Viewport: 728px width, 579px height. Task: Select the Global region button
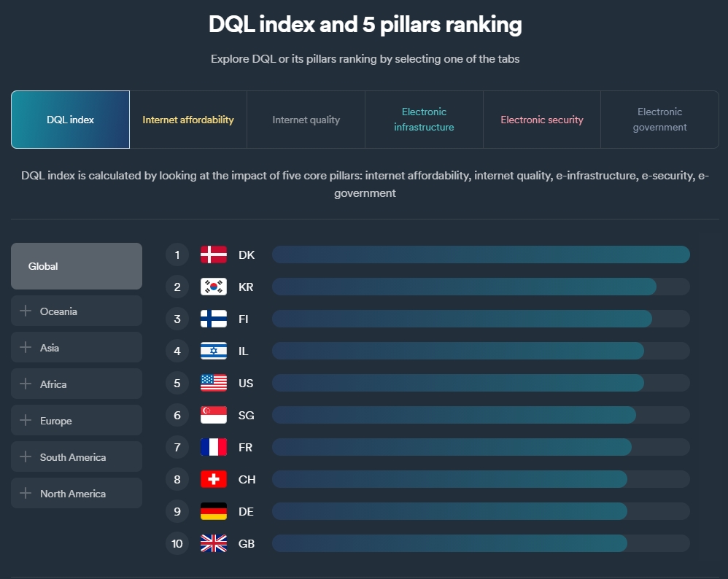coord(76,266)
